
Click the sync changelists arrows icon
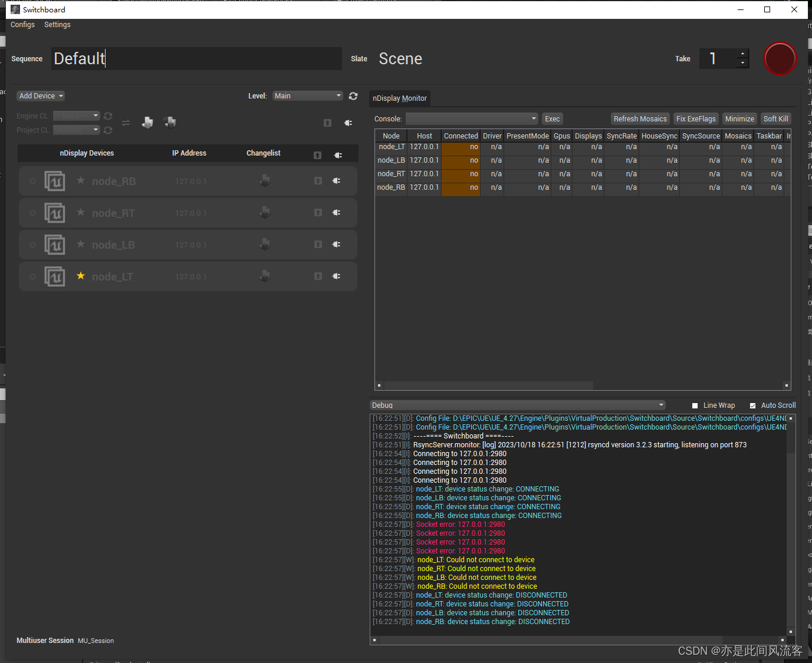(x=126, y=123)
